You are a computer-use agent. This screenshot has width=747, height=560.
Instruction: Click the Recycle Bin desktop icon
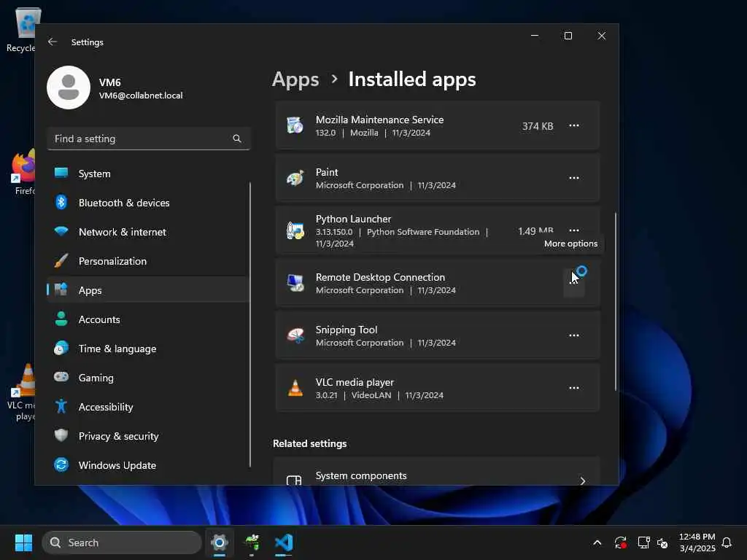click(x=22, y=30)
